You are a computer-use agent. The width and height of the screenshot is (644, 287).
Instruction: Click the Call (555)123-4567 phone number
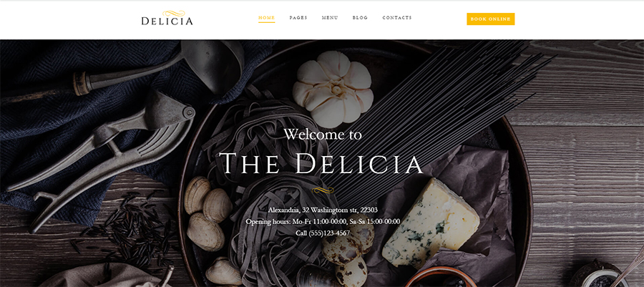[323, 233]
